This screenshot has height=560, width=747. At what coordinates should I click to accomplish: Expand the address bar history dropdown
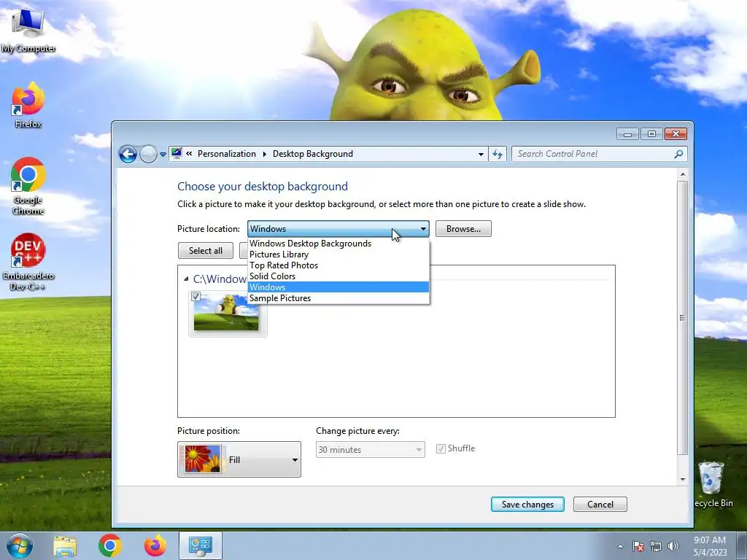pyautogui.click(x=481, y=154)
